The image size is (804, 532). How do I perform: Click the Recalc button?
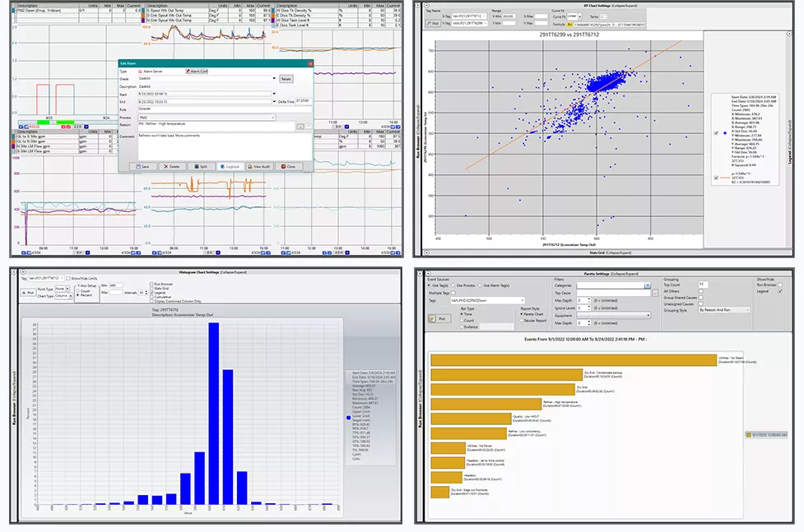click(x=286, y=79)
